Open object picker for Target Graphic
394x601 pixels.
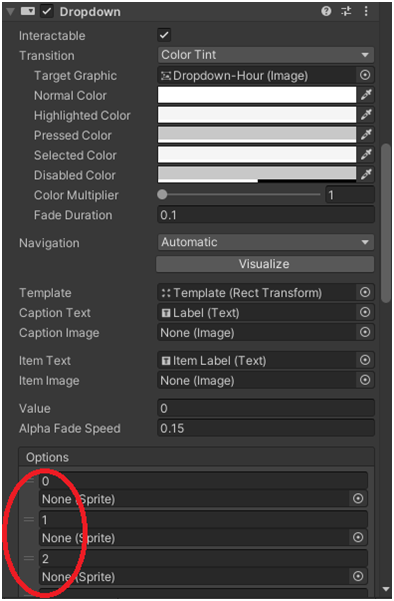365,75
